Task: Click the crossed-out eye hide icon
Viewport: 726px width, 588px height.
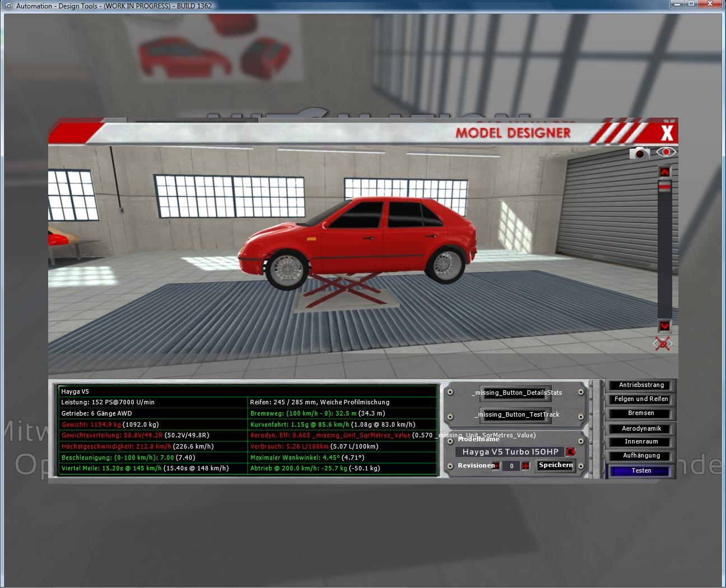Action: 663,343
